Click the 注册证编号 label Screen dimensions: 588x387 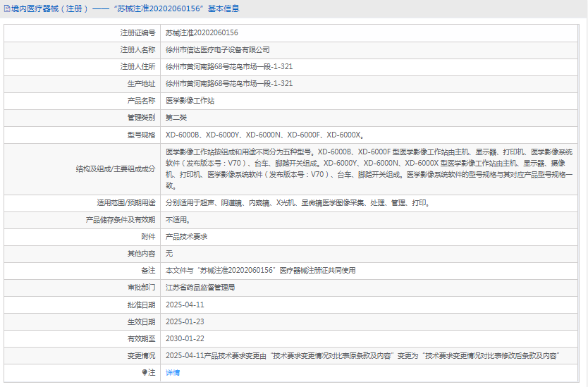[x=137, y=32]
